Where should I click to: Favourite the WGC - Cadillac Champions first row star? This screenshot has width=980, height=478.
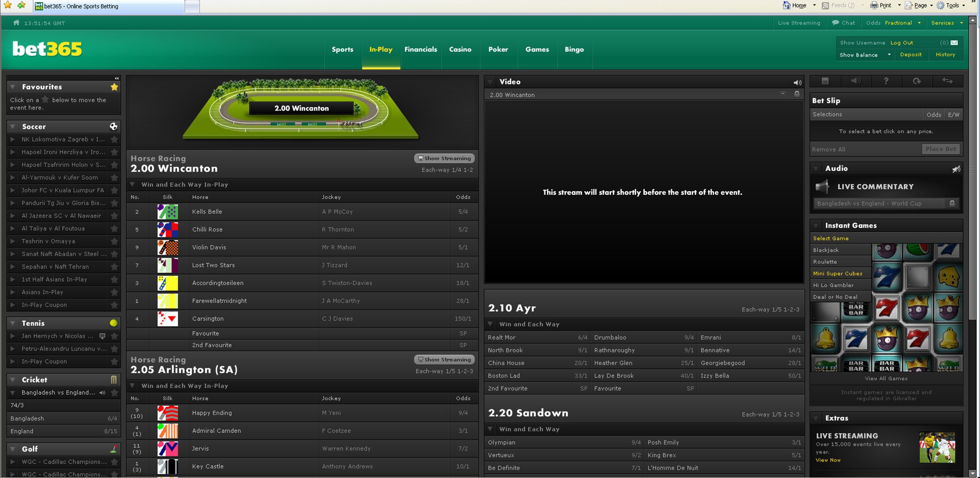[x=114, y=462]
